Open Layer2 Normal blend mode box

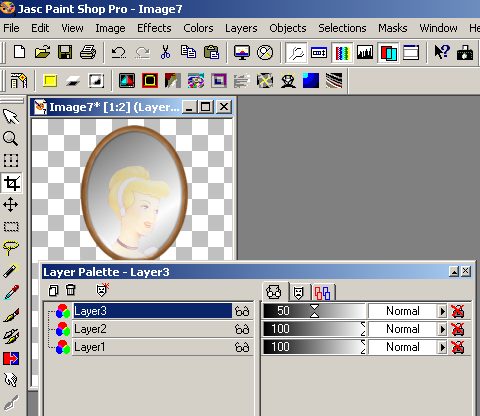403,329
